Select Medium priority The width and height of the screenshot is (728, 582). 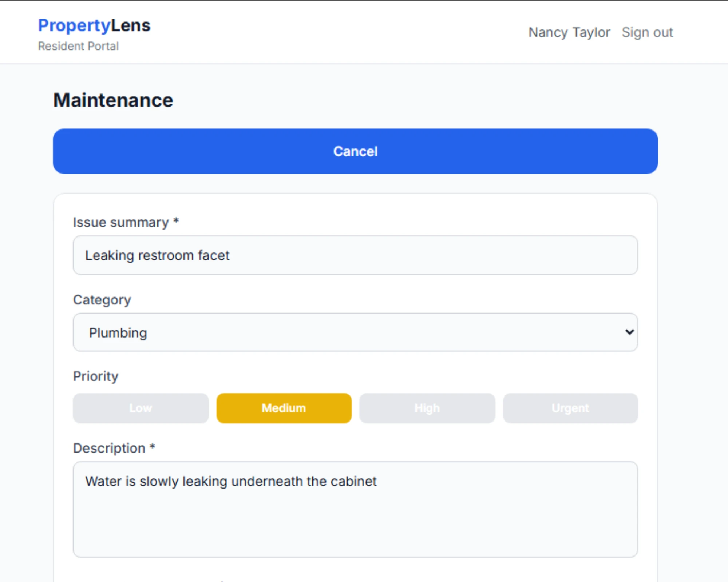click(284, 408)
